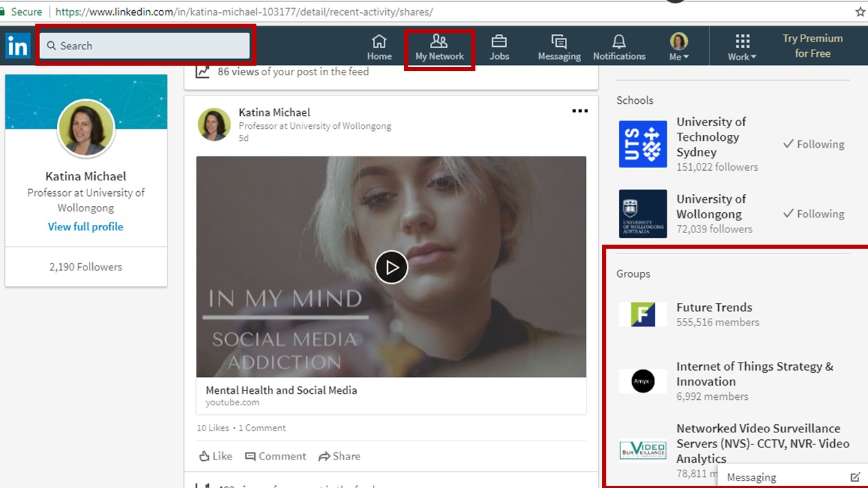Click the 86 views of your post text
868x488 pixels.
[293, 71]
